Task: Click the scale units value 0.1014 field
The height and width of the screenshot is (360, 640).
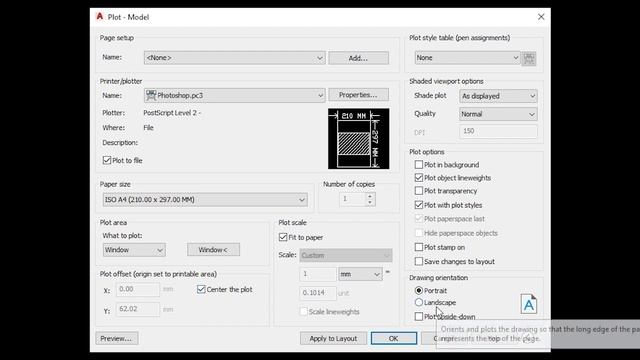Action: (318, 293)
